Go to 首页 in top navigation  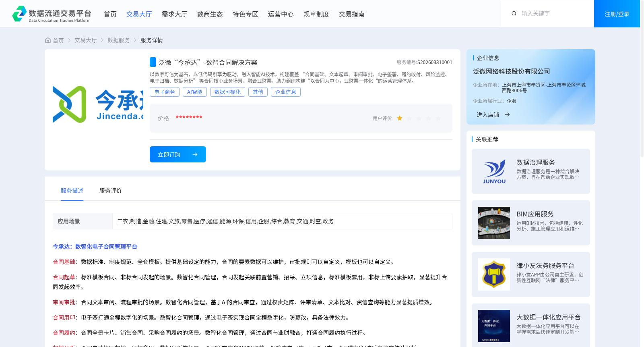point(110,14)
